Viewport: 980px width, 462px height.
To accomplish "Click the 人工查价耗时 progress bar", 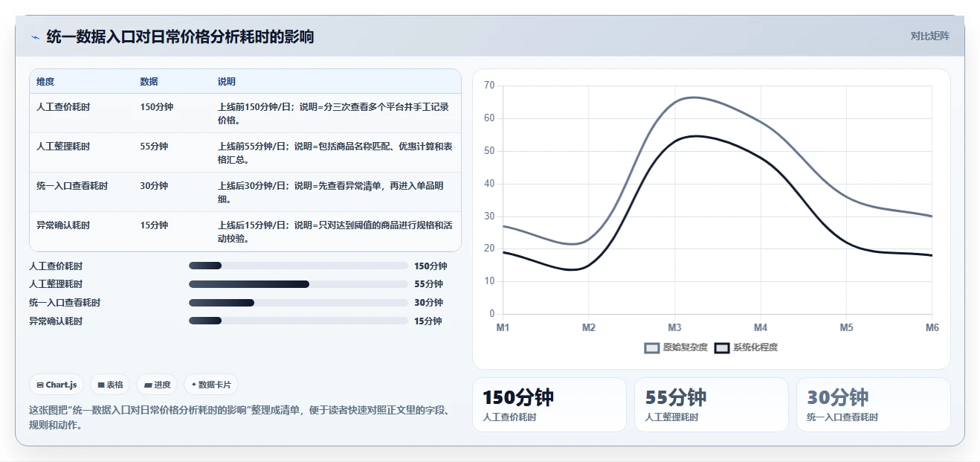I will click(x=298, y=266).
